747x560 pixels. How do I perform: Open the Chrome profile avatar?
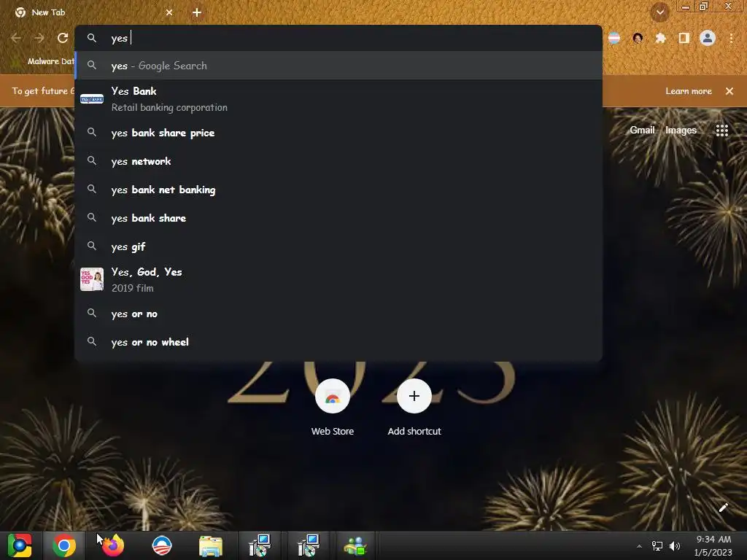click(x=708, y=38)
